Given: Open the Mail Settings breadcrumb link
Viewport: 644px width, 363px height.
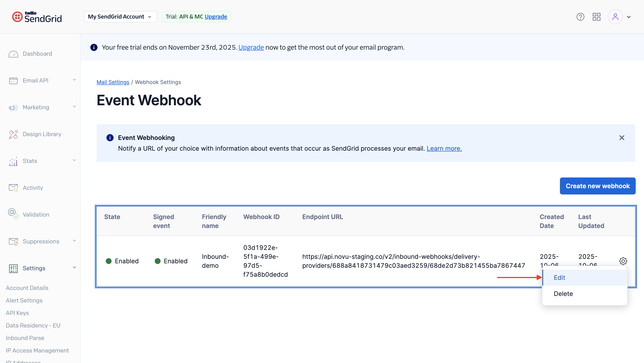Looking at the screenshot, I should coord(113,82).
